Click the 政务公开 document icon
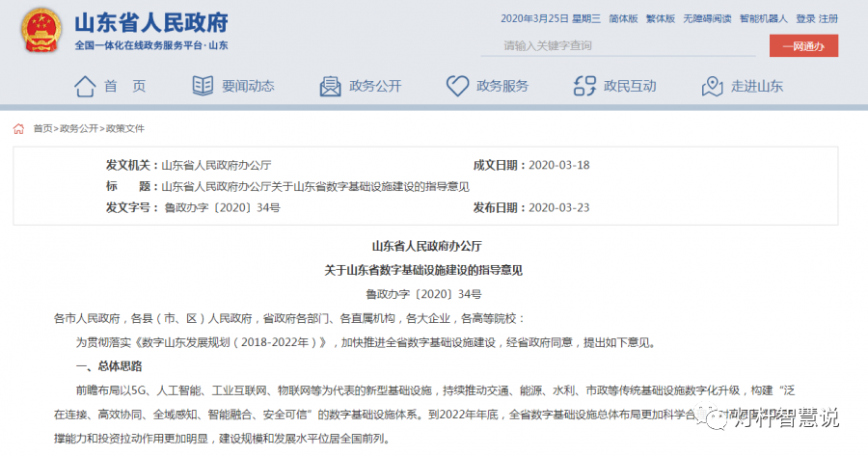This screenshot has height=456, width=868. click(x=329, y=86)
